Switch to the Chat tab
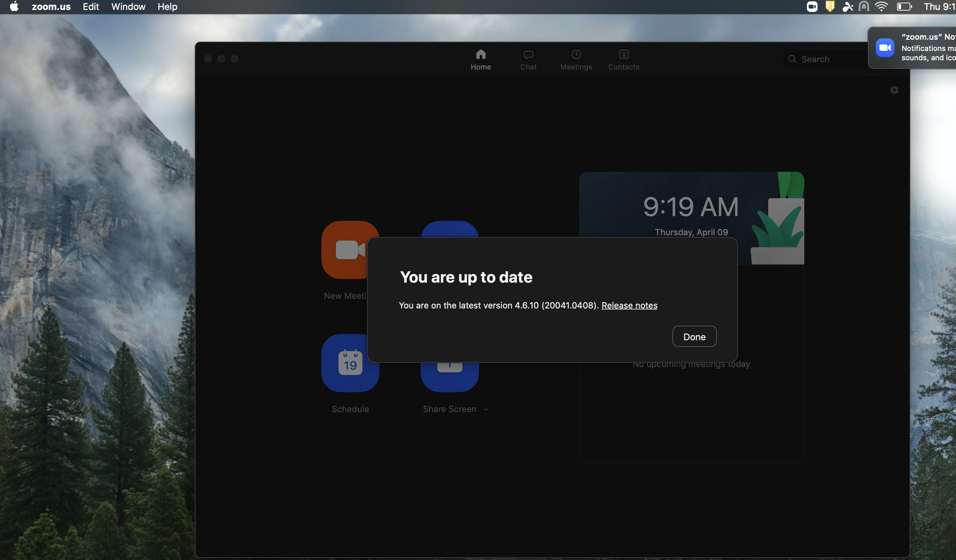This screenshot has height=560, width=956. pos(528,60)
